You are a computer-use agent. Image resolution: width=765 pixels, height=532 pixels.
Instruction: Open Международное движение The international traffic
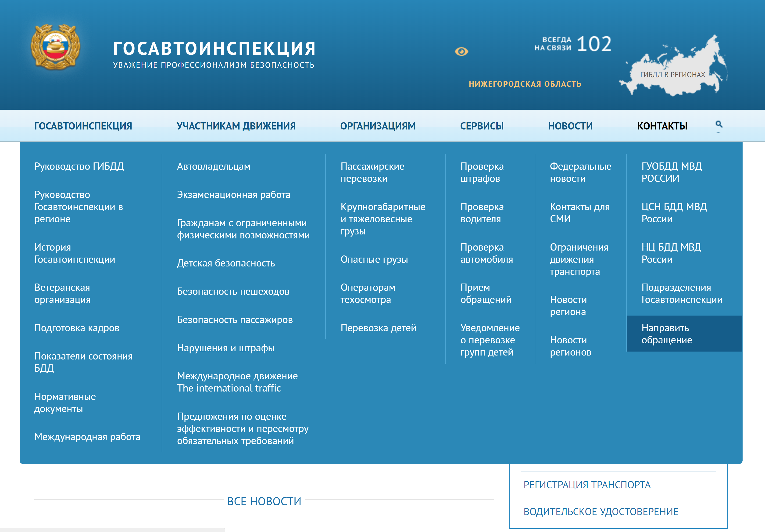237,382
